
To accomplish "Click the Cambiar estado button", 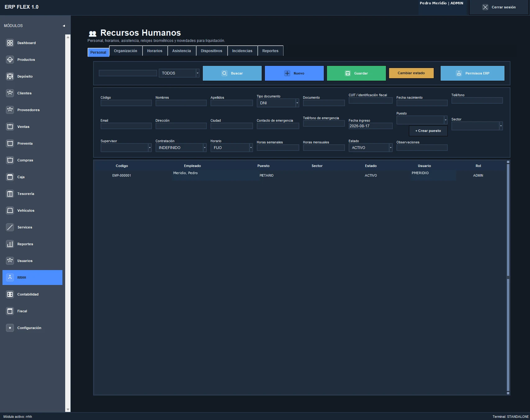I will click(411, 73).
